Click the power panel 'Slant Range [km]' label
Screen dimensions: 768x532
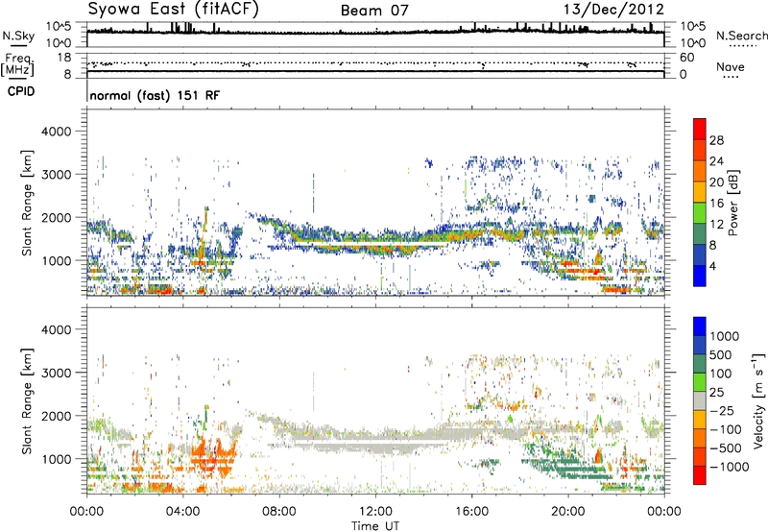(27, 203)
